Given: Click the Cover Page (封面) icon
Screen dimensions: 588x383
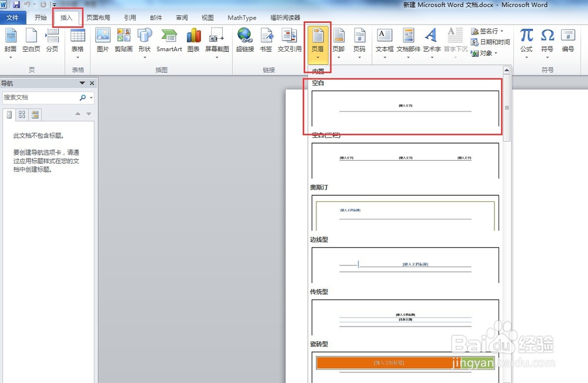Looking at the screenshot, I should 11,36.
